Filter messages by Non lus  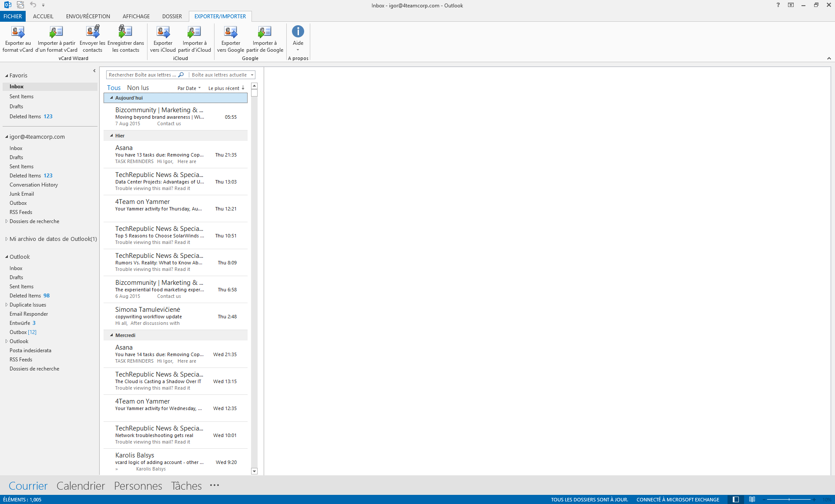tap(138, 88)
